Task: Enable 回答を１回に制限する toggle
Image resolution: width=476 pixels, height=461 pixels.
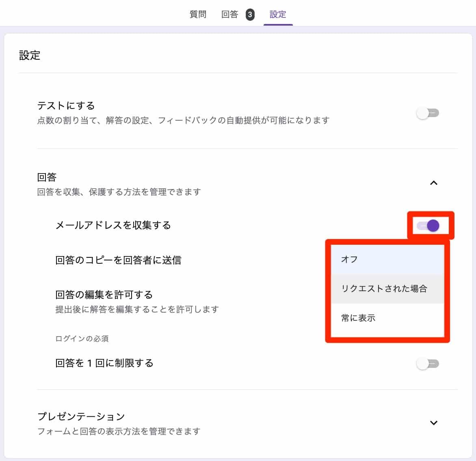Action: (427, 363)
